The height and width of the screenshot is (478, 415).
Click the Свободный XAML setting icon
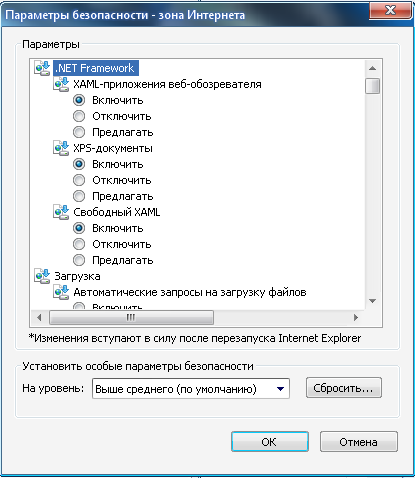point(61,212)
